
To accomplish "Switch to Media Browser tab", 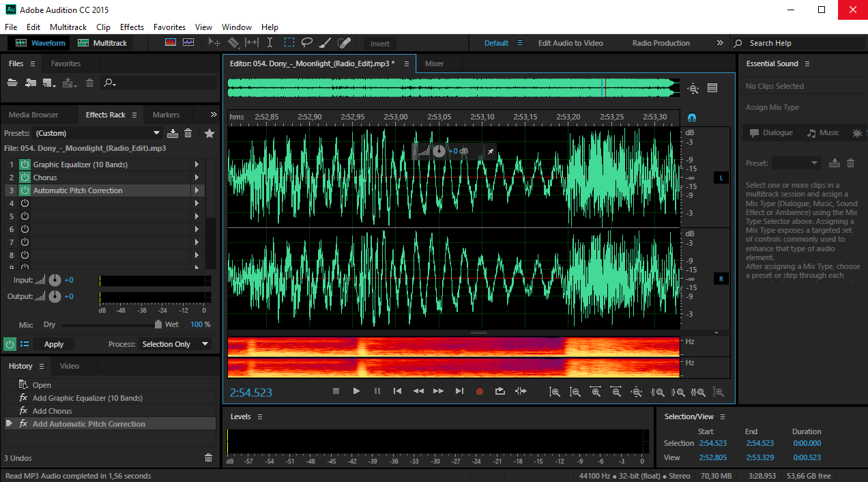I will [x=33, y=115].
